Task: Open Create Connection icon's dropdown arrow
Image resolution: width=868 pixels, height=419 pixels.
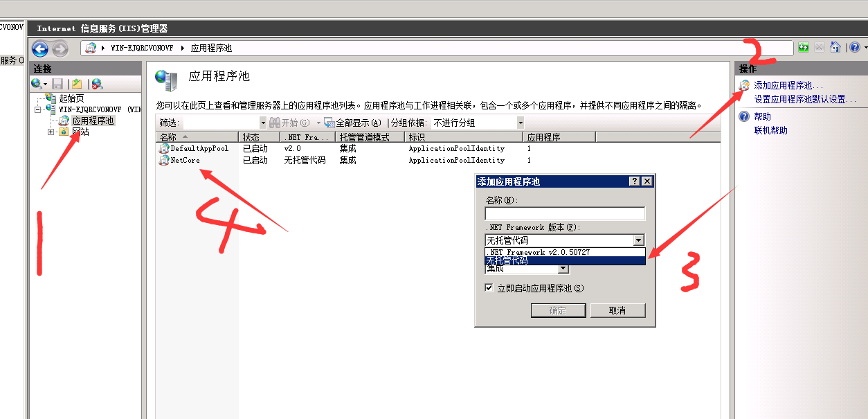Action: coord(46,84)
